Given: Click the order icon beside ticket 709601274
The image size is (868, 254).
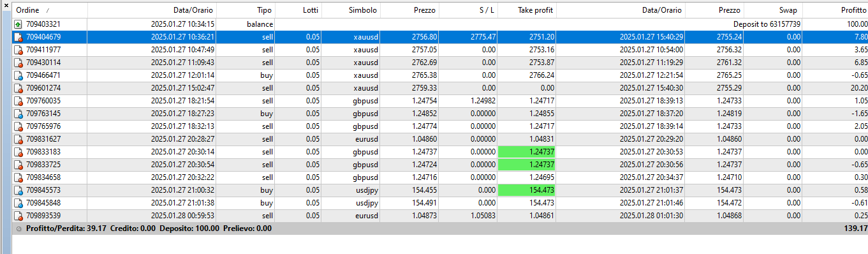Looking at the screenshot, I should click(x=18, y=88).
